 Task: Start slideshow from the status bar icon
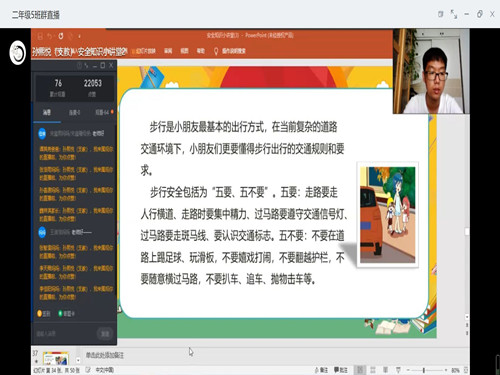[x=398, y=370]
